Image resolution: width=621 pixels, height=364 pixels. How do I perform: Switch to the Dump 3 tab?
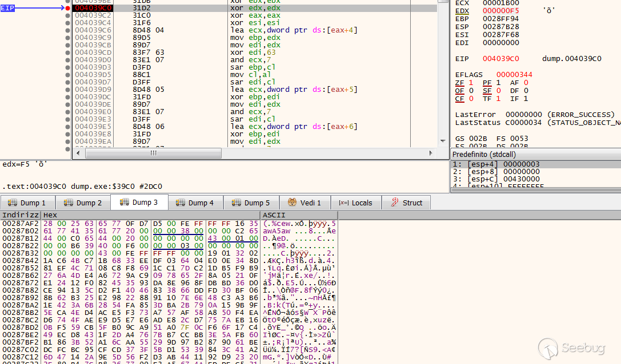pos(139,203)
